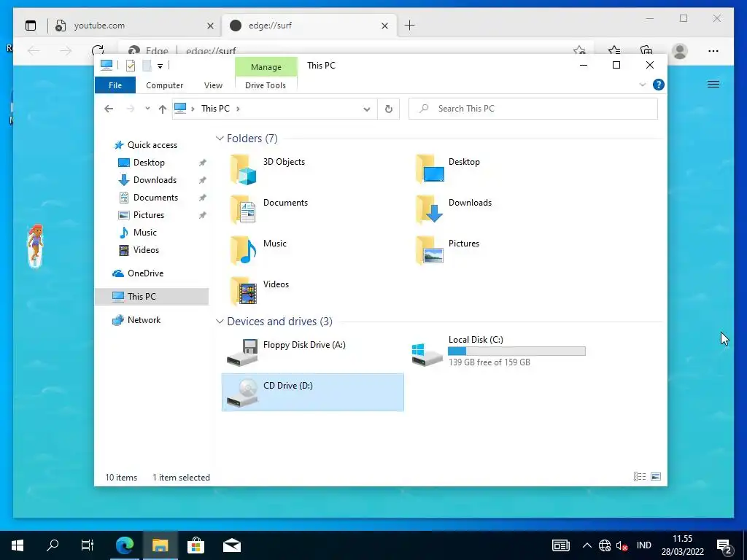Open Microsoft Store from the taskbar
Screen dimensions: 747x560
click(x=196, y=545)
